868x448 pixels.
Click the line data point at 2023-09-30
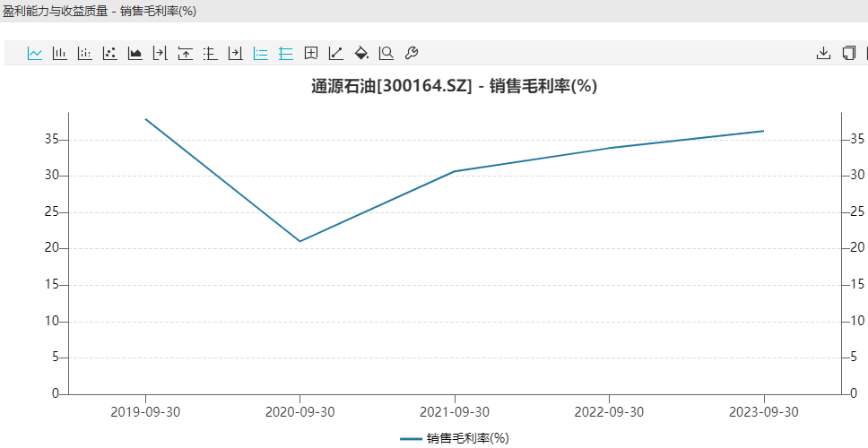[x=764, y=131]
